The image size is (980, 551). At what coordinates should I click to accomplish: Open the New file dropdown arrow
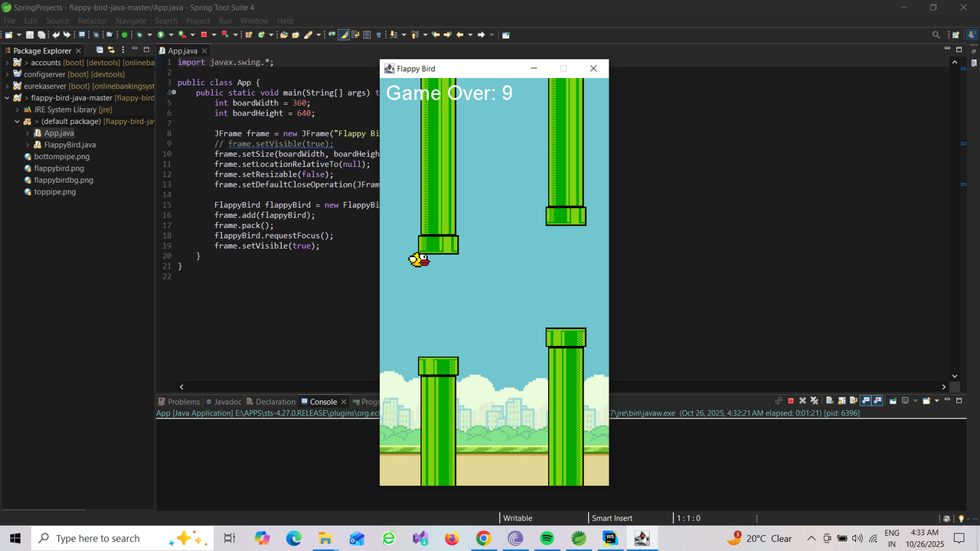(19, 35)
